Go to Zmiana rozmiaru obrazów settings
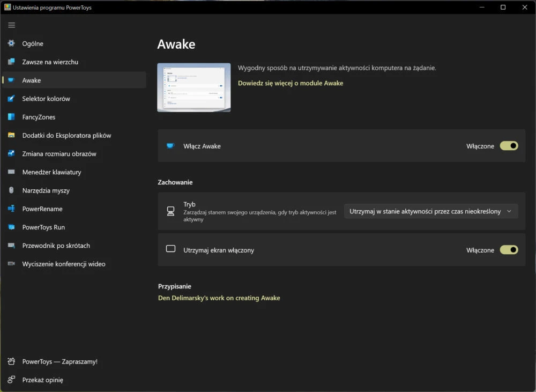Viewport: 536px width, 392px height. tap(74, 153)
